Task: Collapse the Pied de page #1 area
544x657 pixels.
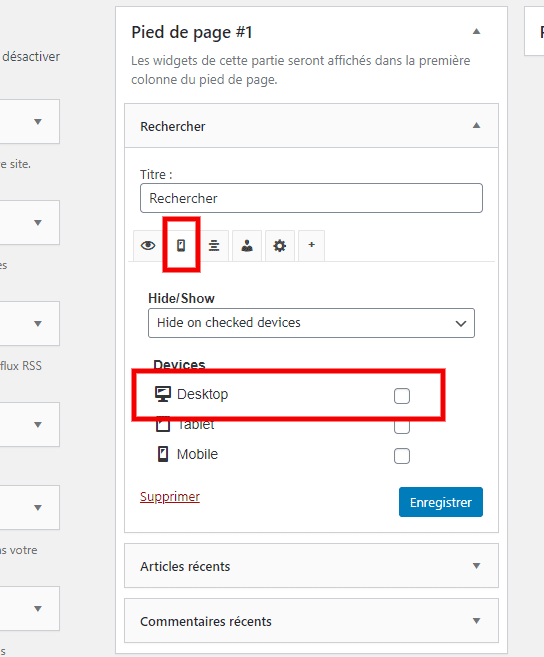Action: 477,31
